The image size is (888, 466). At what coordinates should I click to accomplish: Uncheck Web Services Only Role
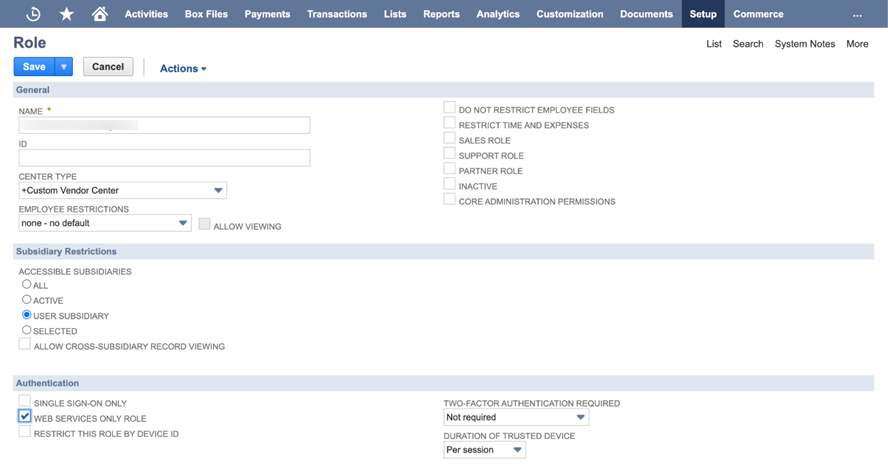pos(24,417)
